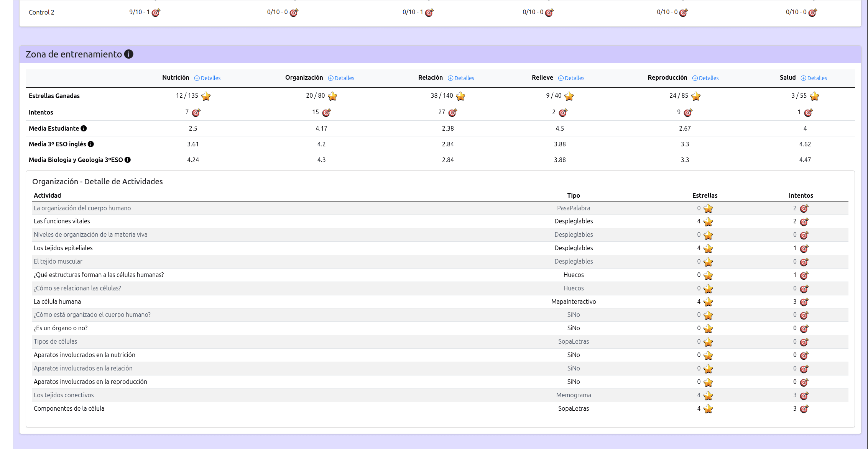This screenshot has height=449, width=868.
Task: Expand Detalles for Nutrición
Action: (207, 78)
